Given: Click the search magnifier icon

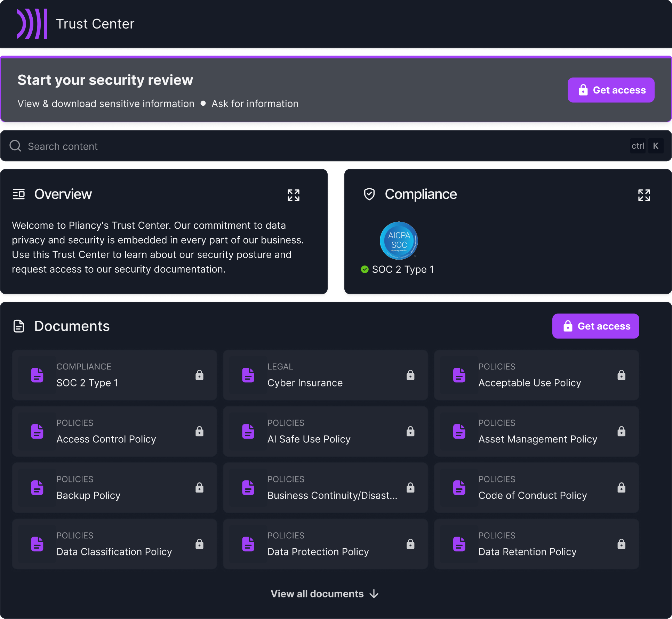Looking at the screenshot, I should click(x=15, y=146).
